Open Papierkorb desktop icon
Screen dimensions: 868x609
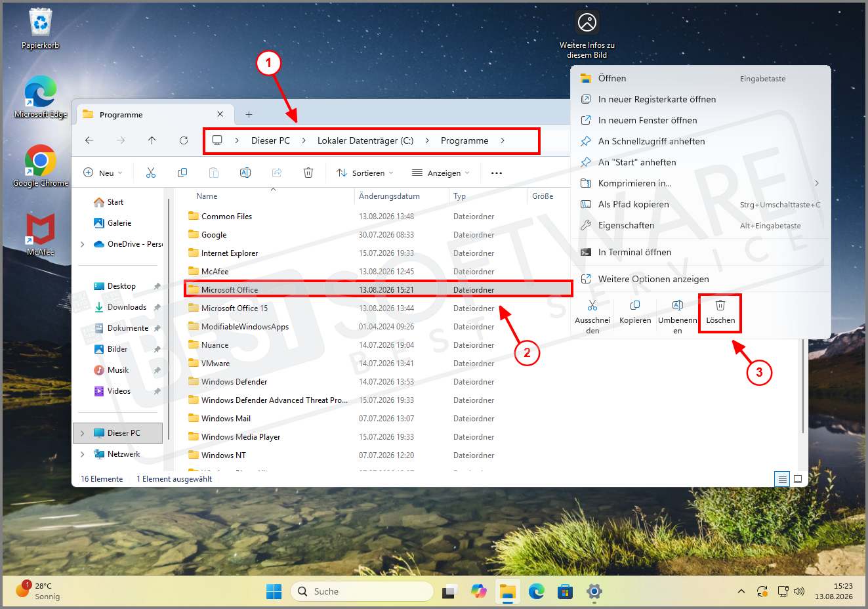[41, 29]
